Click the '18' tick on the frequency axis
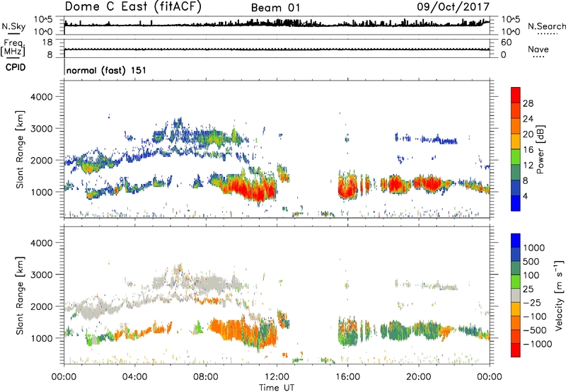The height and width of the screenshot is (392, 566). click(x=47, y=42)
